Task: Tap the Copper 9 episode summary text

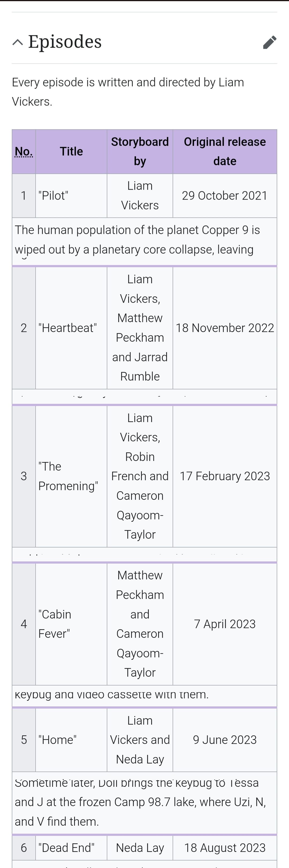Action: click(137, 240)
